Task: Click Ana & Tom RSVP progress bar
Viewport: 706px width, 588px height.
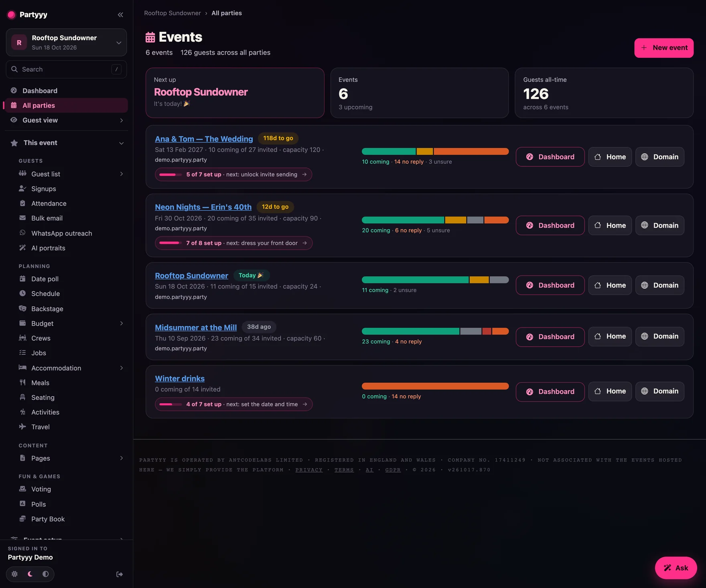Action: click(435, 152)
